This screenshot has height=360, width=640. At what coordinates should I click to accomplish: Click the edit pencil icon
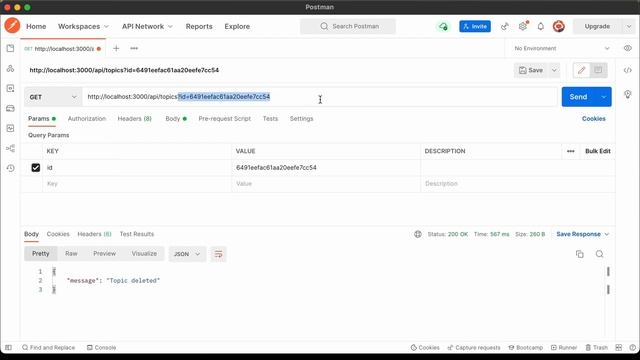point(581,70)
